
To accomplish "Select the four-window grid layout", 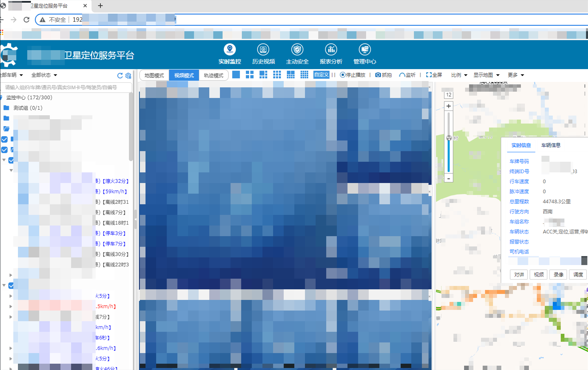I will pos(249,75).
